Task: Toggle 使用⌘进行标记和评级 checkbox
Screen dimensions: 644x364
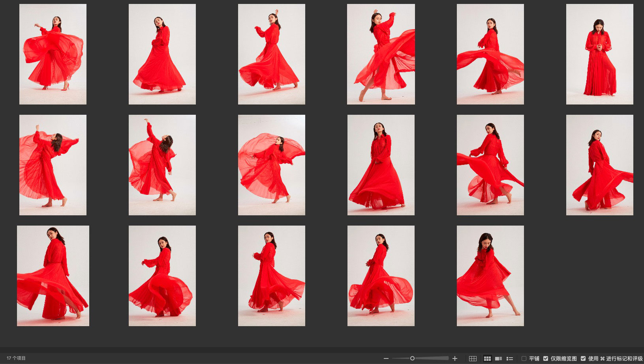Action: coord(583,358)
